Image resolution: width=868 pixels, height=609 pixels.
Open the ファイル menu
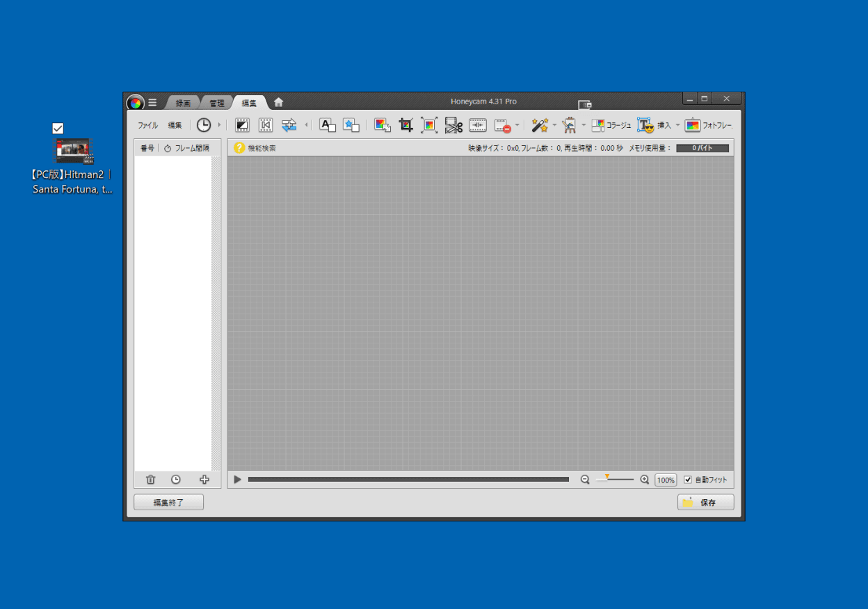(147, 125)
